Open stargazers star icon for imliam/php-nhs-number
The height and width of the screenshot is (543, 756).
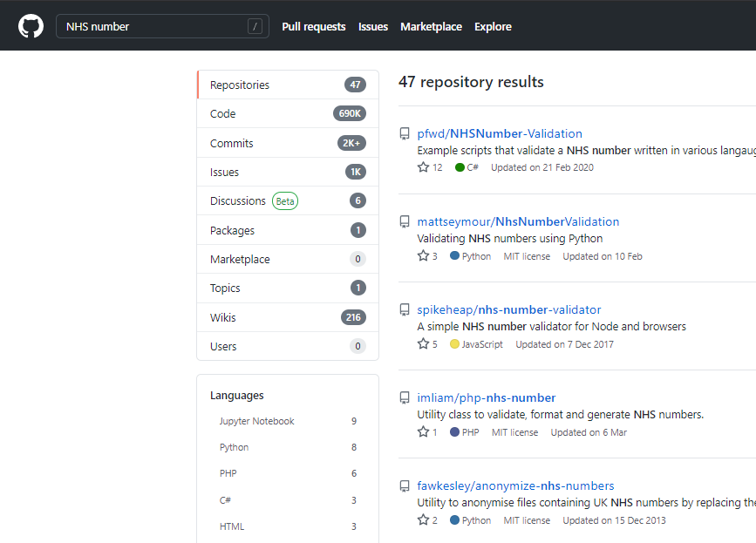click(x=423, y=432)
